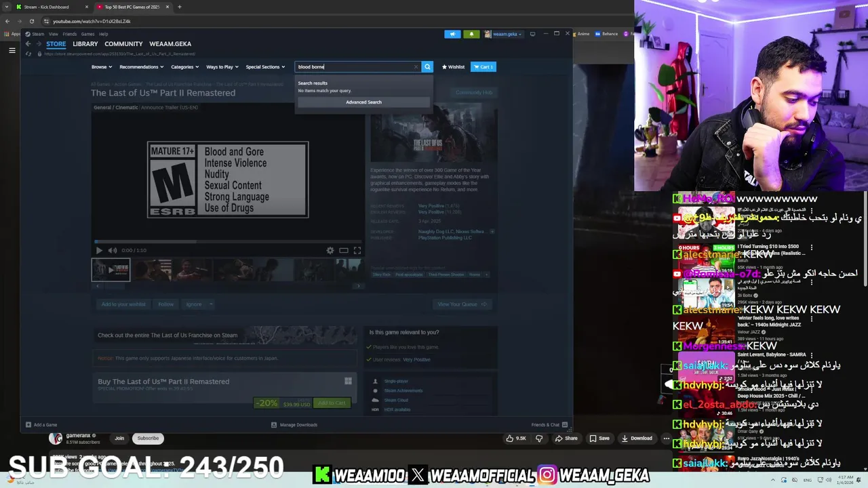
Task: Expand the Ways to Play dropdown
Action: coord(222,67)
